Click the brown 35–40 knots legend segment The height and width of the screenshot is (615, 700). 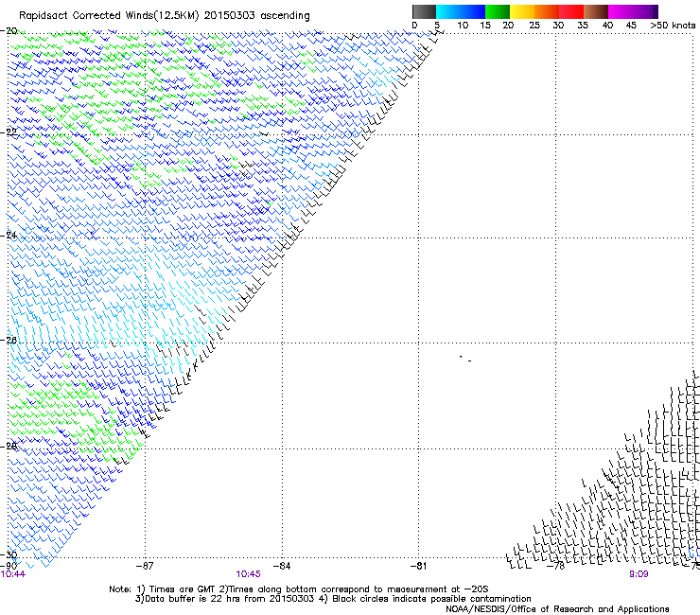(596, 11)
